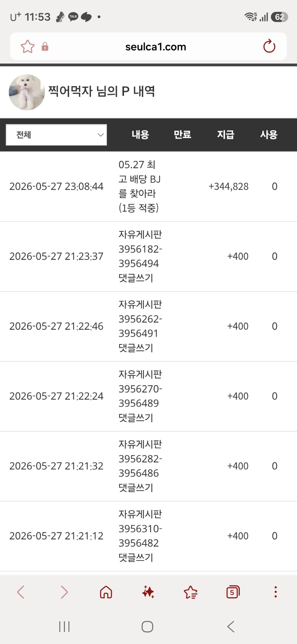Go forward with the browser forward arrow
This screenshot has width=297, height=644.
64,592
